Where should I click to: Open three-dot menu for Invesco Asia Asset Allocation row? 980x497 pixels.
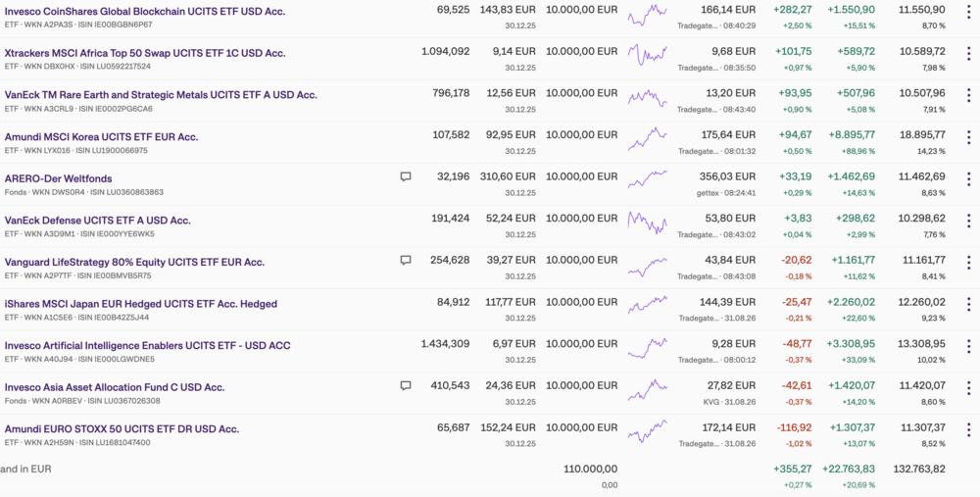click(969, 387)
